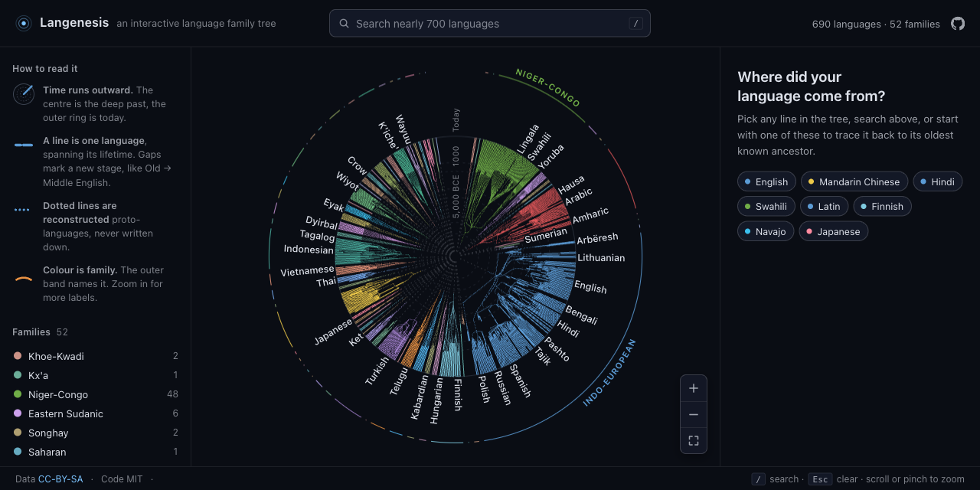Select Telugu on the tree
This screenshot has width=980, height=490.
pyautogui.click(x=399, y=380)
